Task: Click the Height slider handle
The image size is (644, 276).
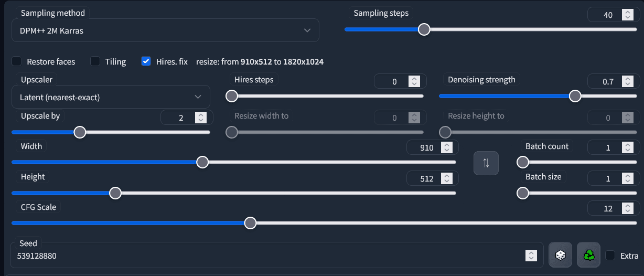Action: (115, 193)
